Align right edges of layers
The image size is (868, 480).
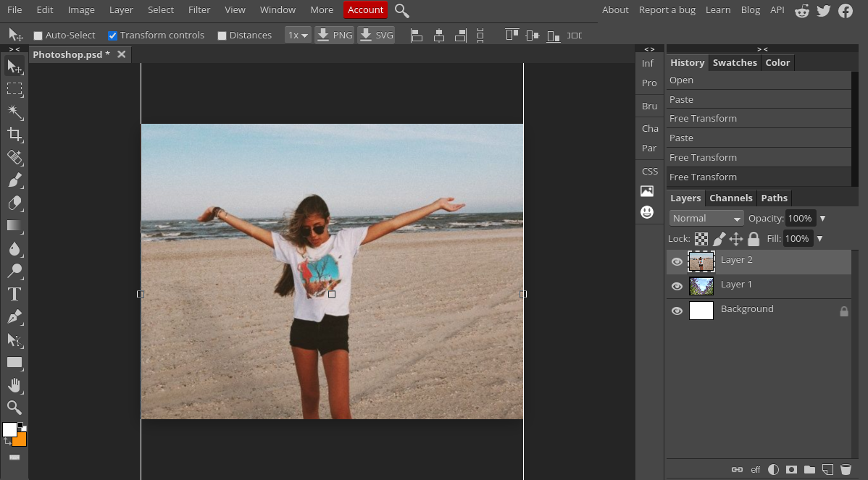tap(460, 35)
